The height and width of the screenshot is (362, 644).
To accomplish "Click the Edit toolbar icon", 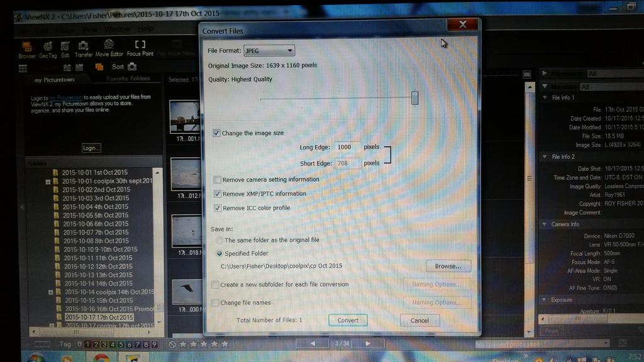I will (65, 50).
